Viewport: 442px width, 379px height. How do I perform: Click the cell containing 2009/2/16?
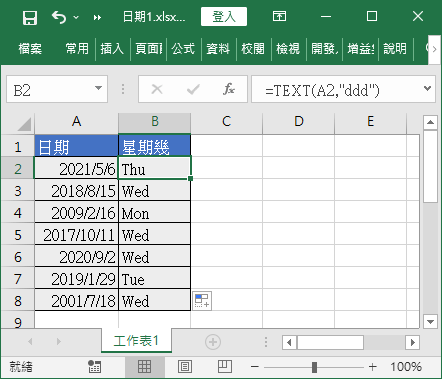coord(76,212)
